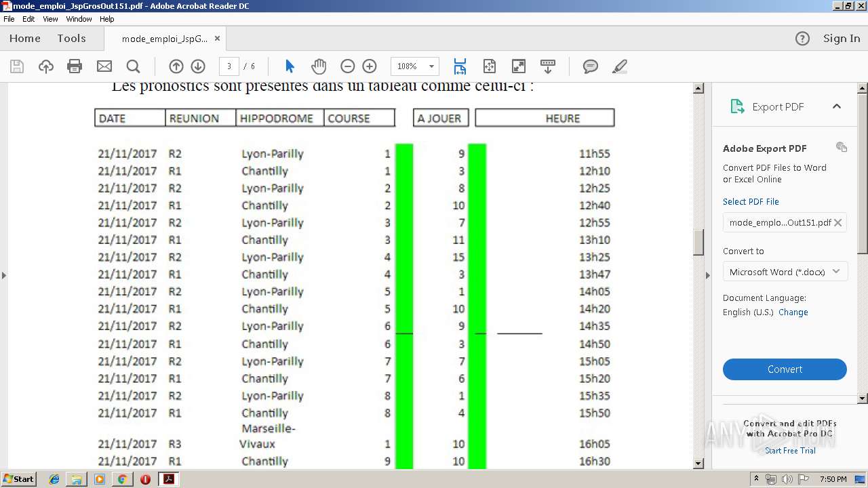This screenshot has width=868, height=488.
Task: Open Help question mark icon
Action: (802, 39)
